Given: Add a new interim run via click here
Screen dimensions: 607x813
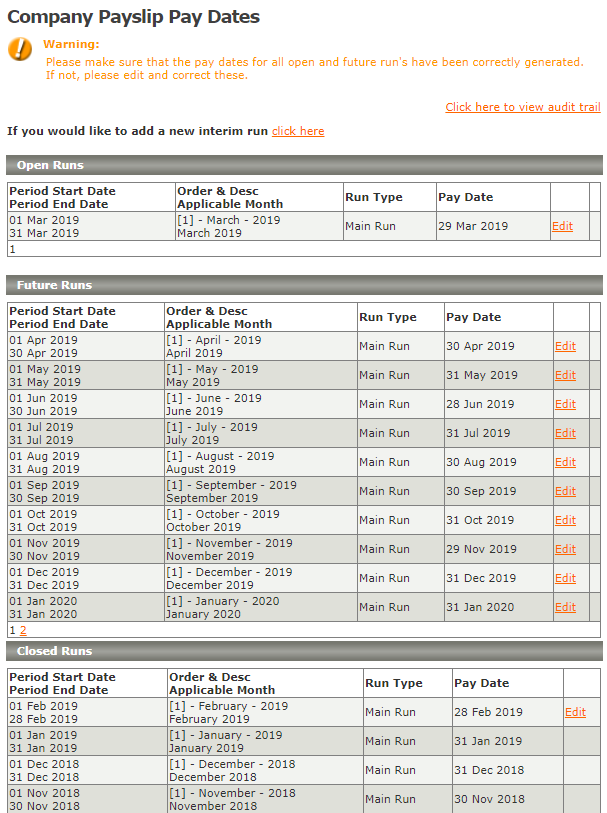Looking at the screenshot, I should 298,131.
